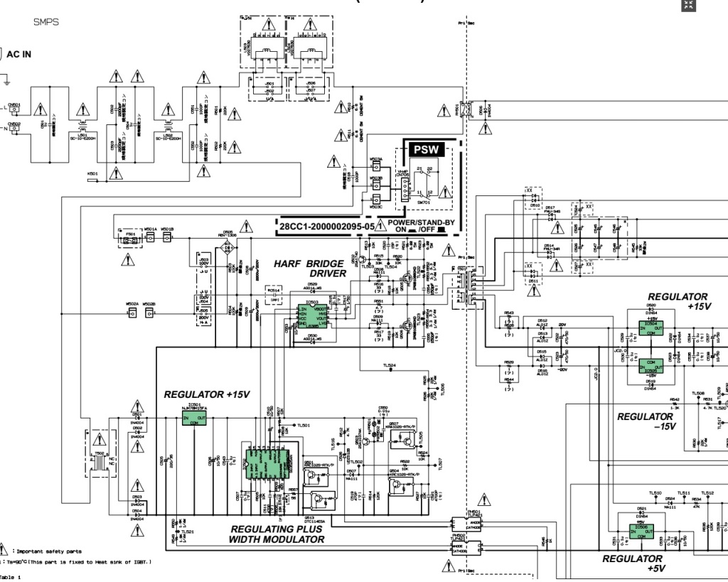
Task: Click part number 28CC1-2000002095-05
Action: pyautogui.click(x=327, y=227)
